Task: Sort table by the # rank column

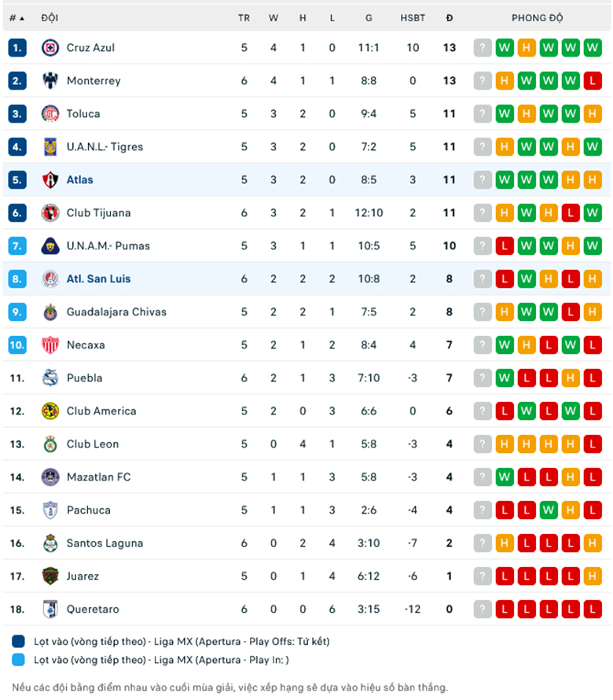Action: [17, 18]
